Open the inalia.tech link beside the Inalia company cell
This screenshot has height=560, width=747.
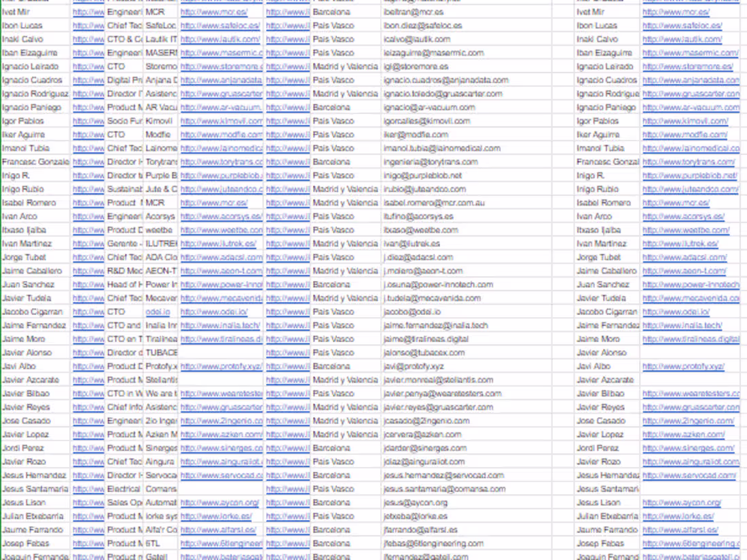click(x=220, y=326)
